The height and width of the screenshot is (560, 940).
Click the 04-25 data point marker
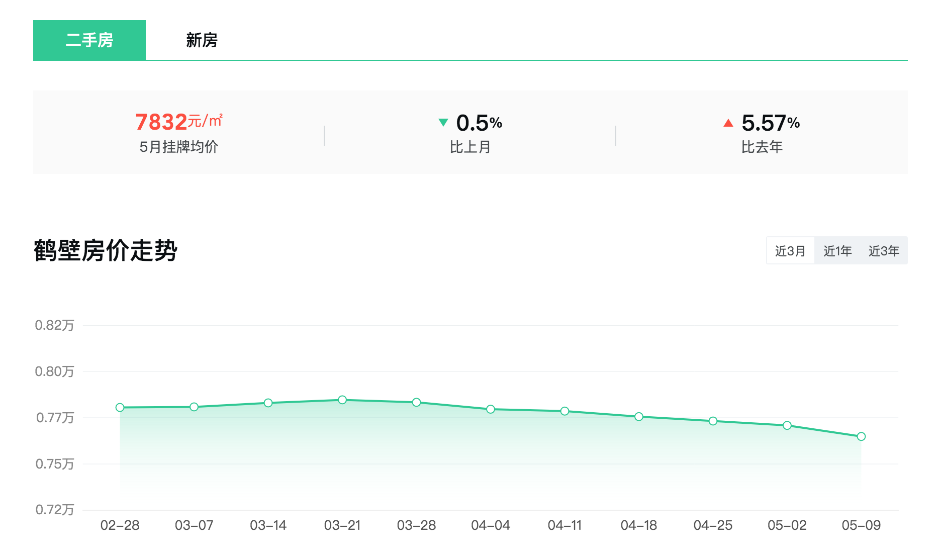(713, 421)
